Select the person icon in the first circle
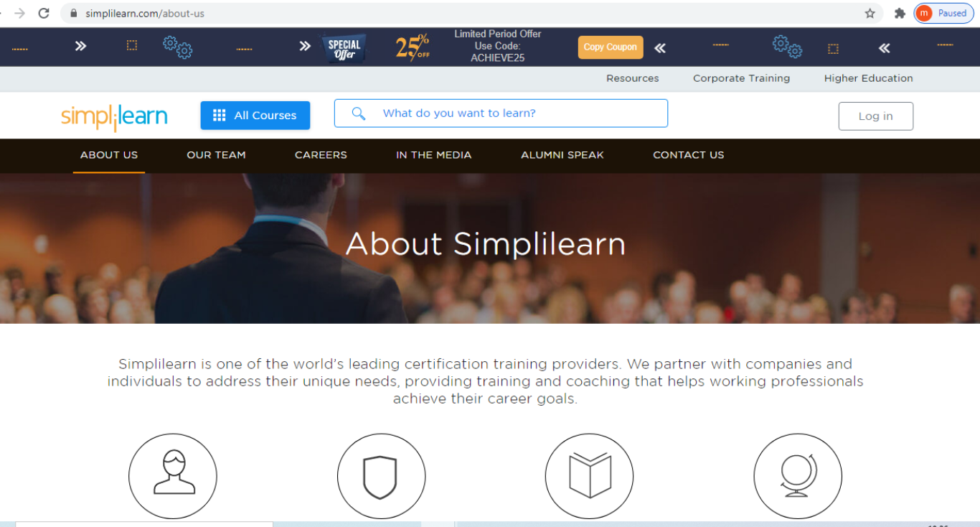This screenshot has width=980, height=527. point(172,476)
